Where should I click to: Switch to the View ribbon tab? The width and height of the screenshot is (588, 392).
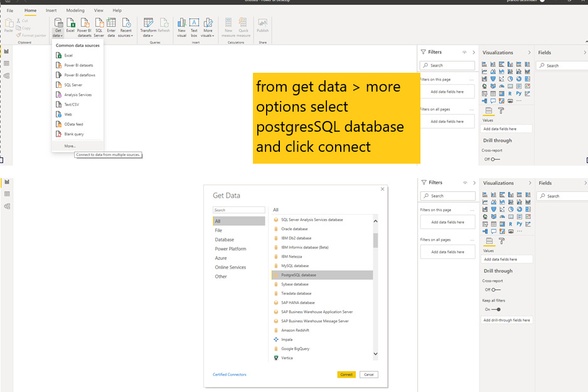99,11
